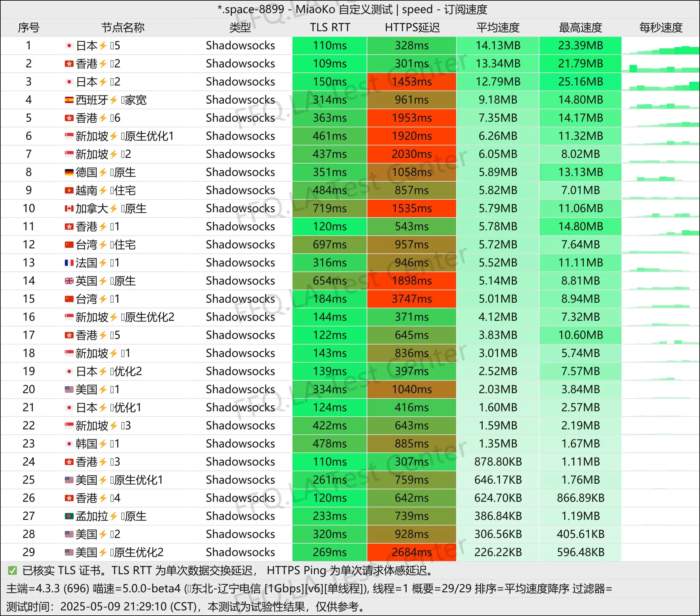
Task: Click the 2684ms HTTPS latency value
Action: (x=412, y=553)
